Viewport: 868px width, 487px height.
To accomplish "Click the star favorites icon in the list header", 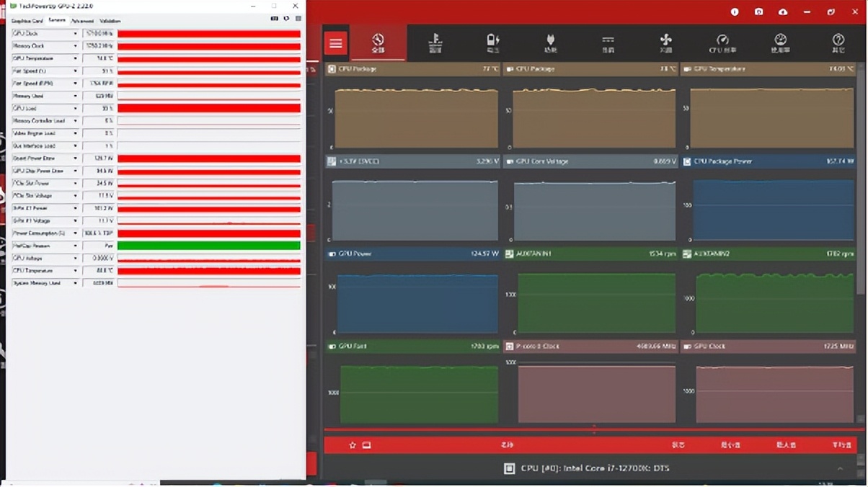I will click(353, 445).
